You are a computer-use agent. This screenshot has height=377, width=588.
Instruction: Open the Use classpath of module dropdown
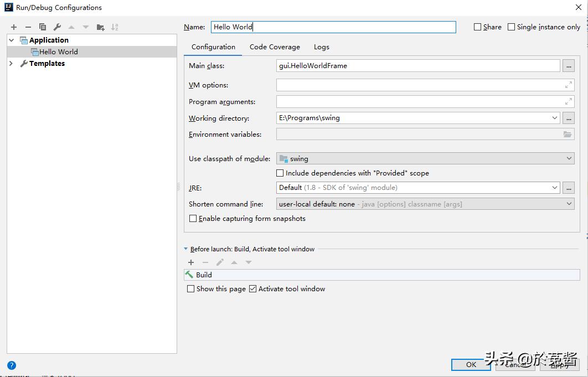tap(569, 159)
